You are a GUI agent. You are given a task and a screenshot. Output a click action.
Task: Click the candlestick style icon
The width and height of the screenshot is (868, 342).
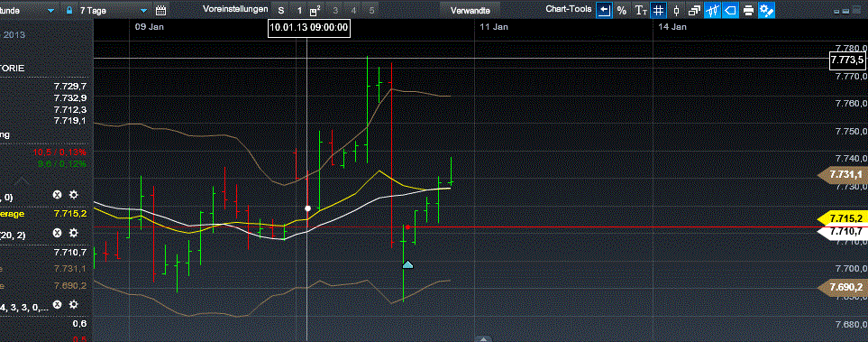click(677, 11)
